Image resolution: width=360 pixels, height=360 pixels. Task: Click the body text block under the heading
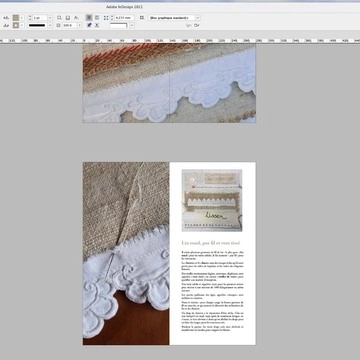coord(213,291)
